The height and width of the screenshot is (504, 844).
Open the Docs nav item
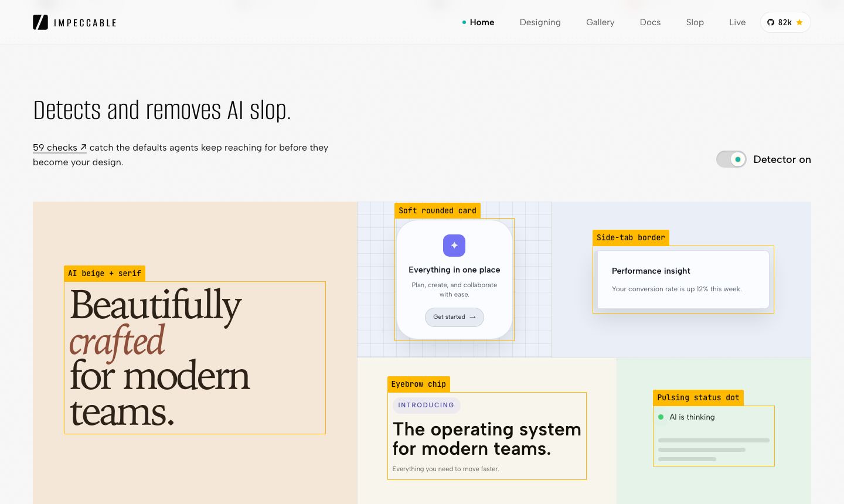(650, 22)
